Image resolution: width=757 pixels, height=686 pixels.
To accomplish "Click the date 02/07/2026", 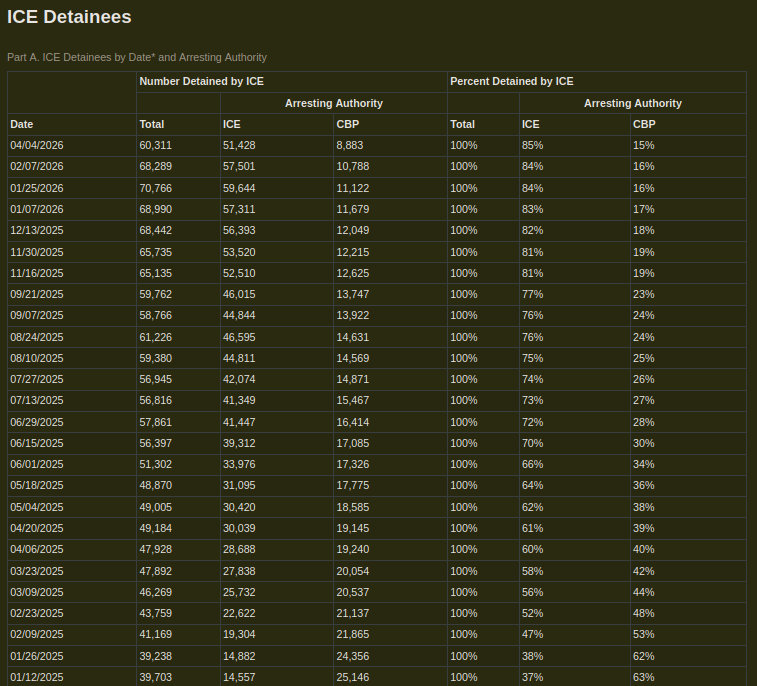I will pos(37,167).
